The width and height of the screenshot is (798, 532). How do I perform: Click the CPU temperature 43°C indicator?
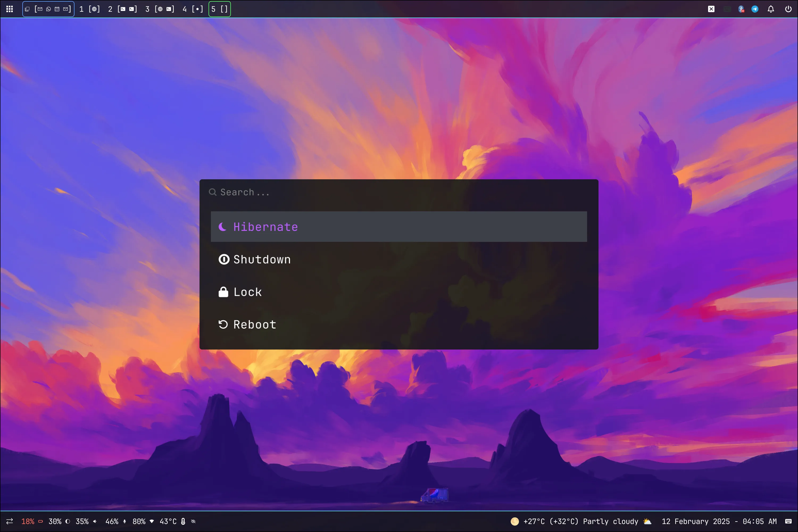168,521
